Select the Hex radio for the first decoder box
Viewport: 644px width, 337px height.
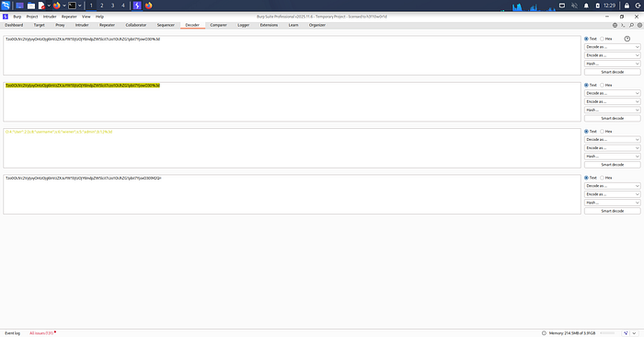pyautogui.click(x=602, y=39)
